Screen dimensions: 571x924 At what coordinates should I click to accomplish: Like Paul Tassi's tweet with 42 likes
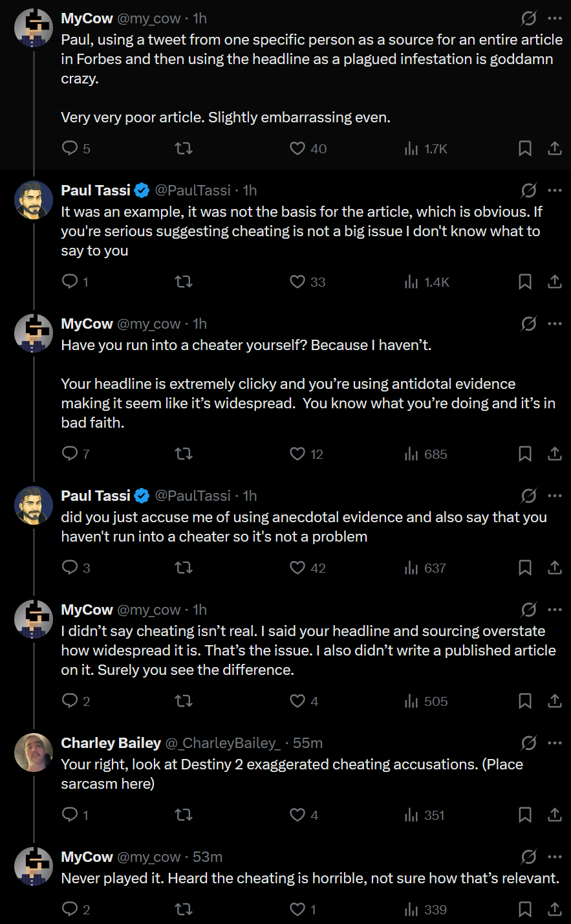[297, 568]
